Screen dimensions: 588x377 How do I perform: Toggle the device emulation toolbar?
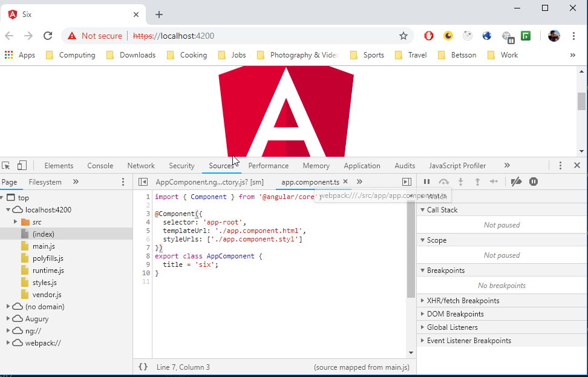click(x=22, y=165)
